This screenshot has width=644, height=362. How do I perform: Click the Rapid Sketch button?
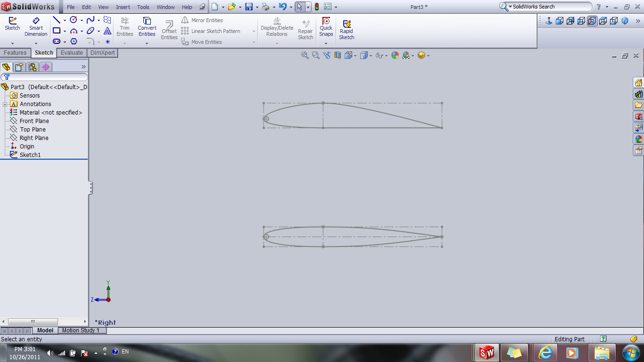(347, 30)
